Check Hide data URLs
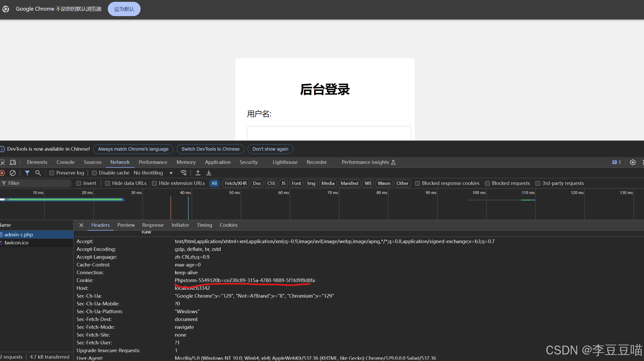This screenshot has width=644, height=361. pyautogui.click(x=108, y=183)
